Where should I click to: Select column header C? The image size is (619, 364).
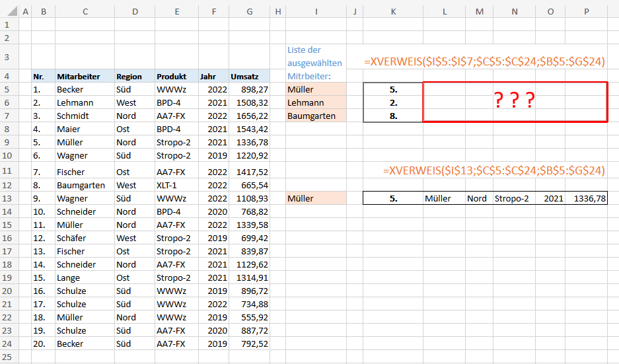coord(85,11)
